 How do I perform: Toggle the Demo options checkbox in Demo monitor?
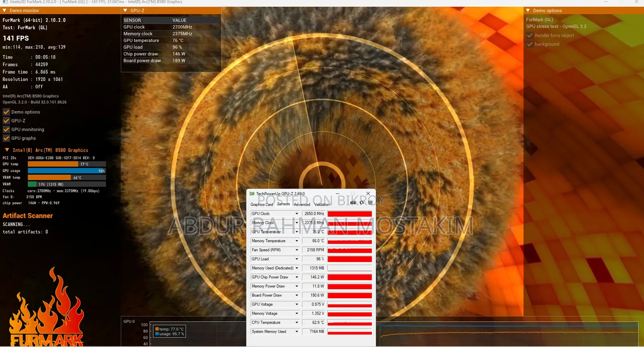tap(6, 112)
